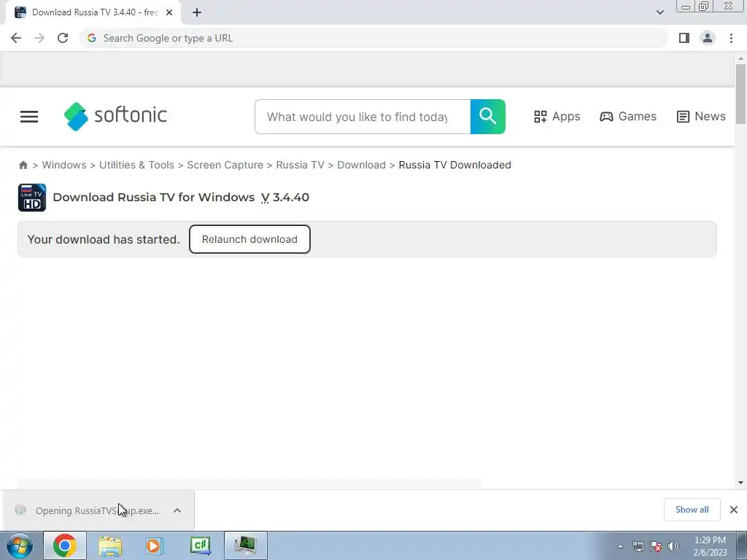The width and height of the screenshot is (747, 560).
Task: Click the RussiaTVSetup.exe download item
Action: pyautogui.click(x=97, y=510)
